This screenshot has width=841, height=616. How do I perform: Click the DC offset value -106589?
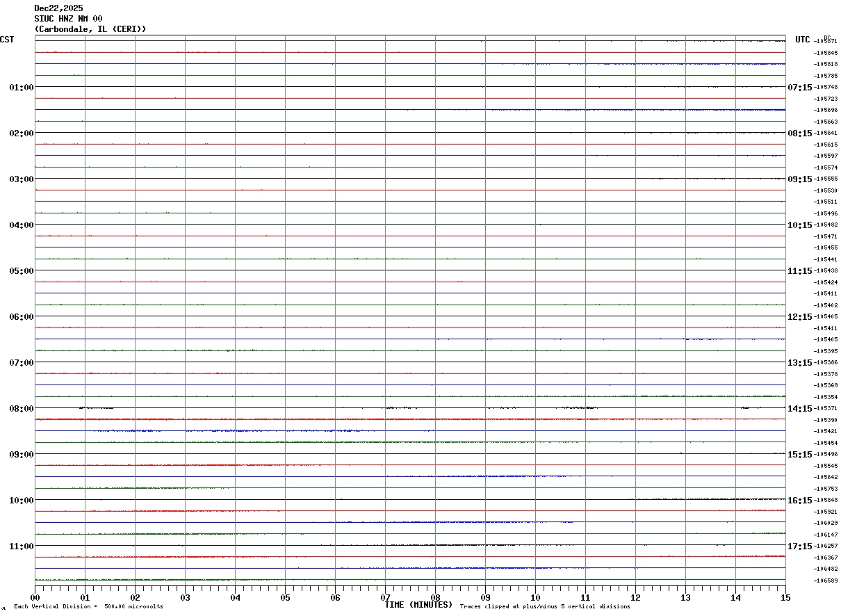826,581
